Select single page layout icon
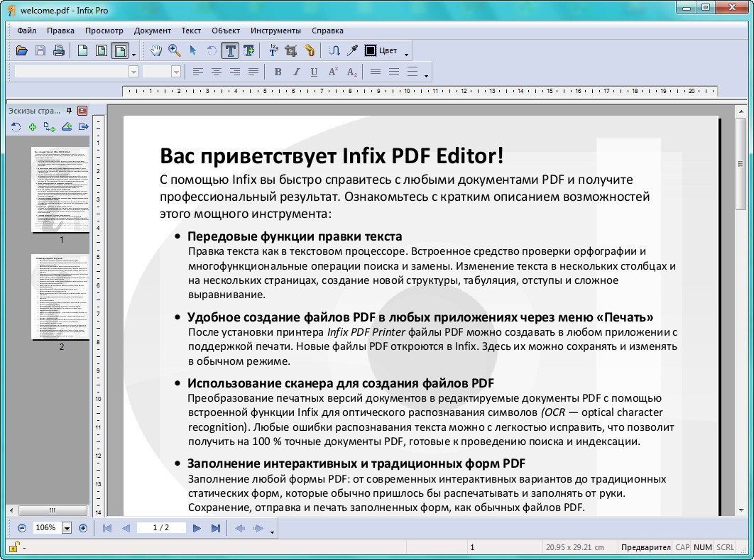This screenshot has height=560, width=754. (x=82, y=50)
